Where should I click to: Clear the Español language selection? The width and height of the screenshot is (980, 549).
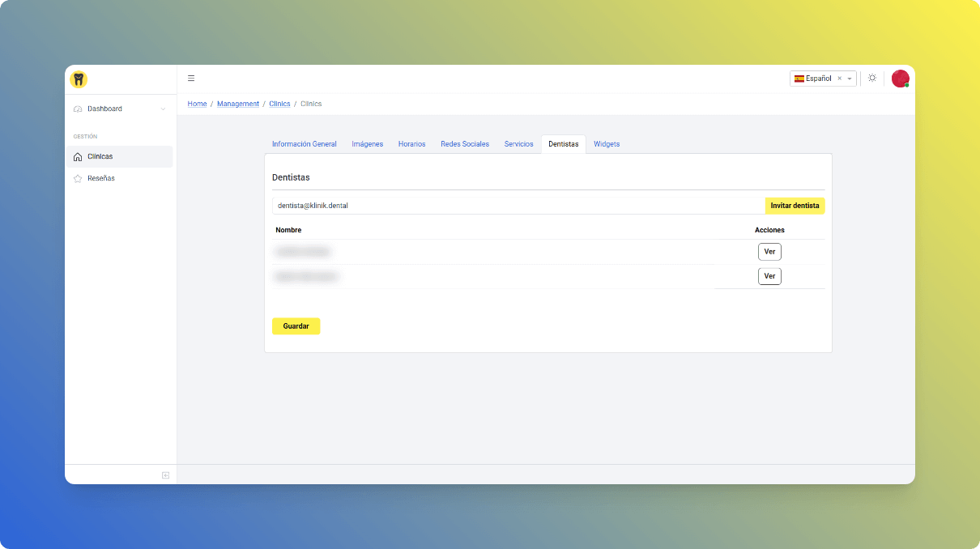click(840, 79)
